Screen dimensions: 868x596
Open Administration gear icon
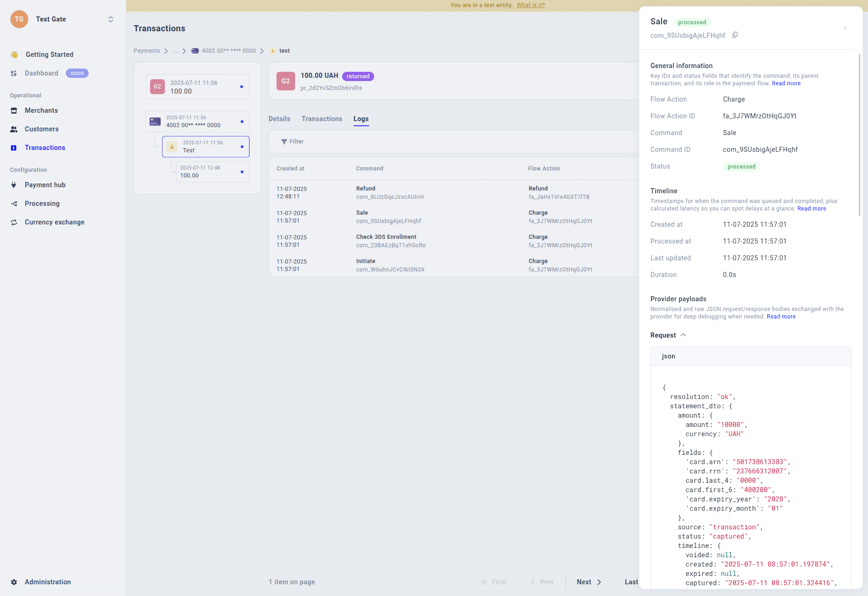pos(14,582)
